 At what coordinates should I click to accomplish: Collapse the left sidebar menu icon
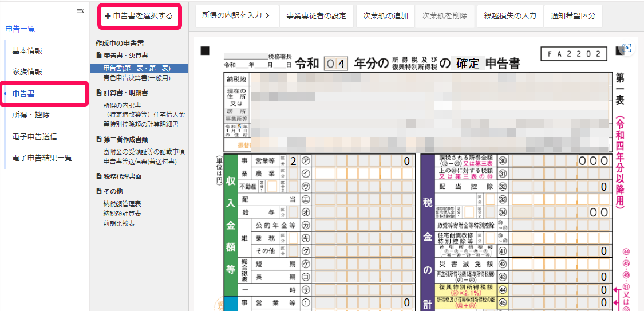80,11
